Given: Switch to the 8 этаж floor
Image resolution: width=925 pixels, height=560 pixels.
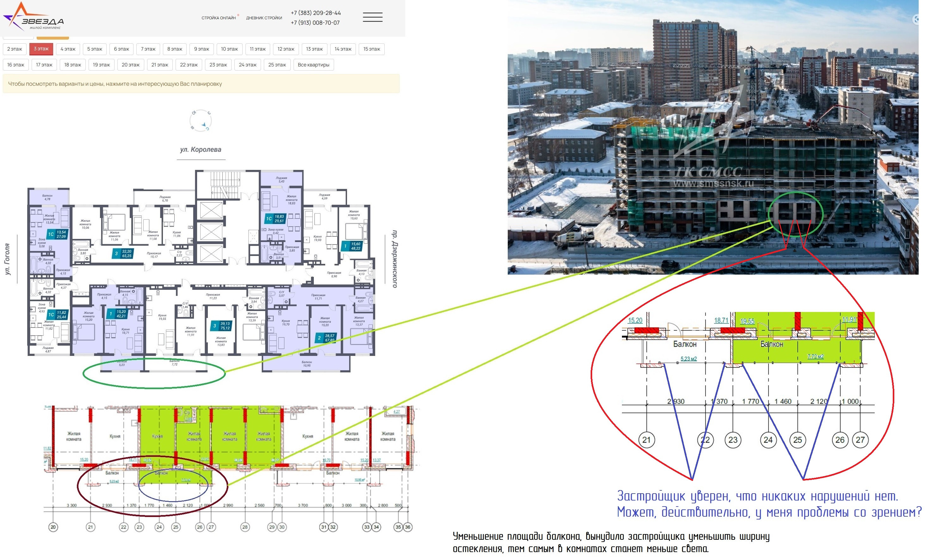Looking at the screenshot, I should (175, 49).
